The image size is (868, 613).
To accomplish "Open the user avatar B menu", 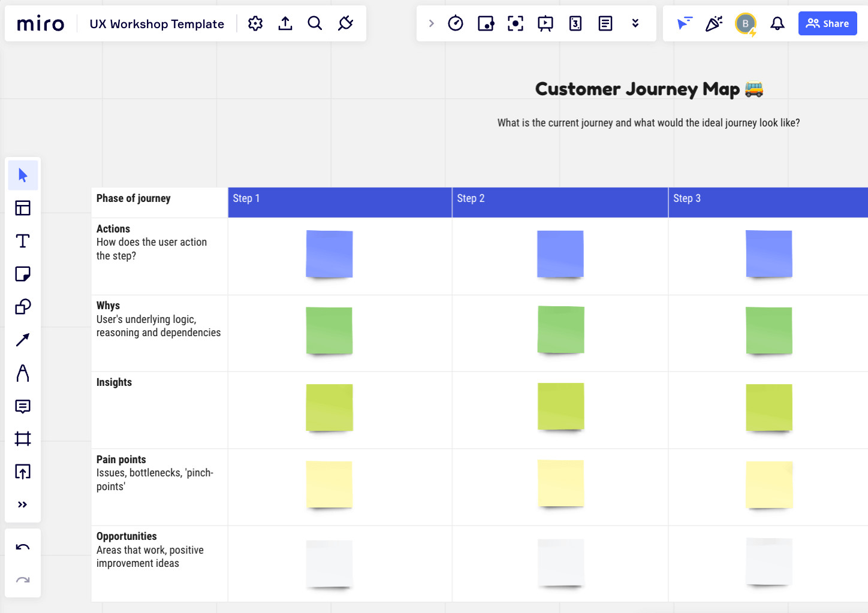I will click(x=745, y=24).
